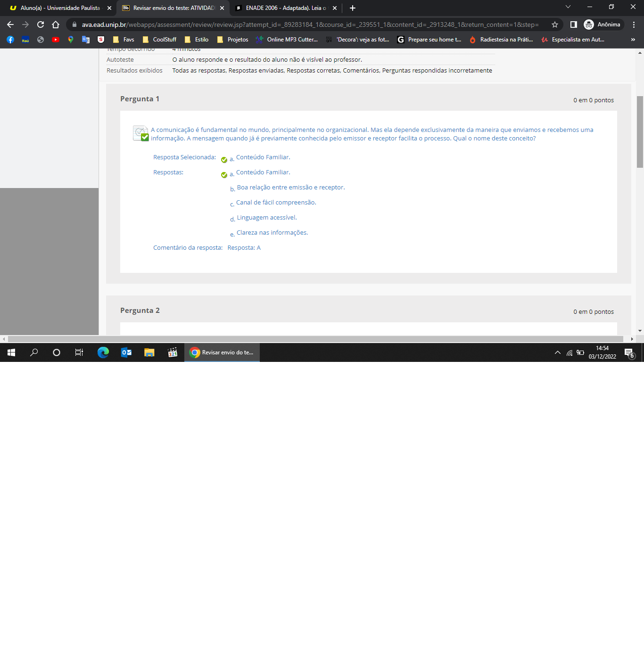Open the Itaú bookmark icon
The image size is (644, 647).
click(25, 40)
